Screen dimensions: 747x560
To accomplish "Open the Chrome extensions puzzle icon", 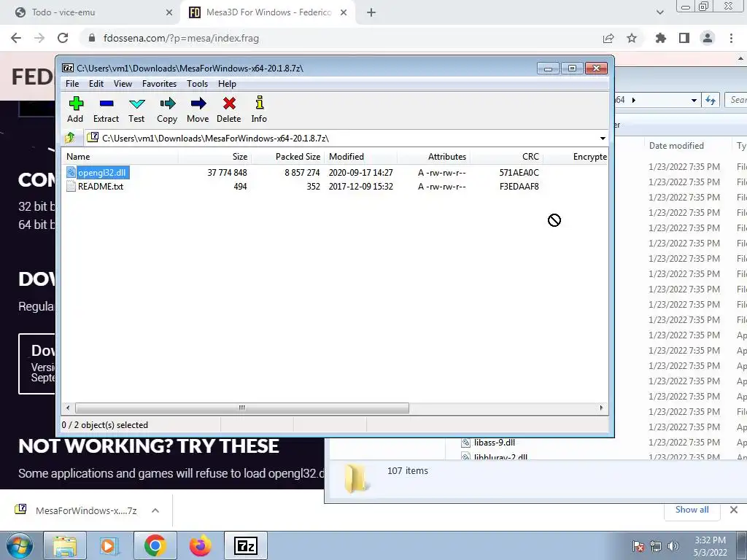I will pyautogui.click(x=661, y=38).
